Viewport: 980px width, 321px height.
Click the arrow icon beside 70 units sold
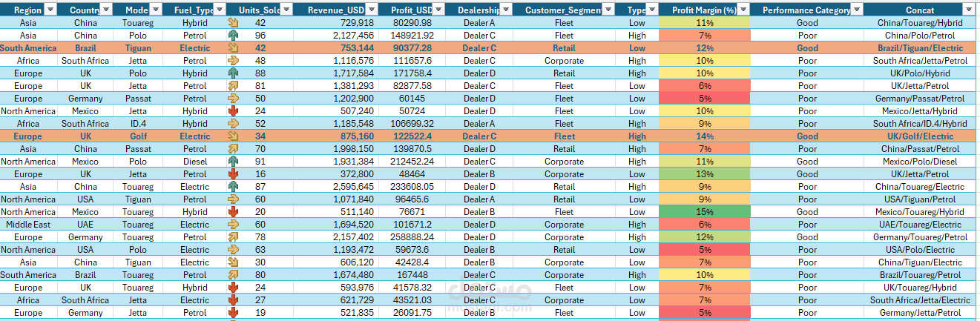pyautogui.click(x=234, y=149)
